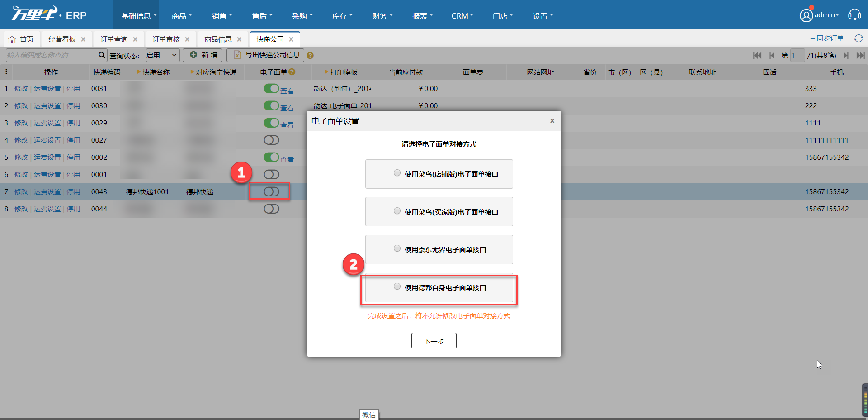This screenshot has height=420, width=868.
Task: Click 查看 link for courier 0002
Action: (287, 159)
